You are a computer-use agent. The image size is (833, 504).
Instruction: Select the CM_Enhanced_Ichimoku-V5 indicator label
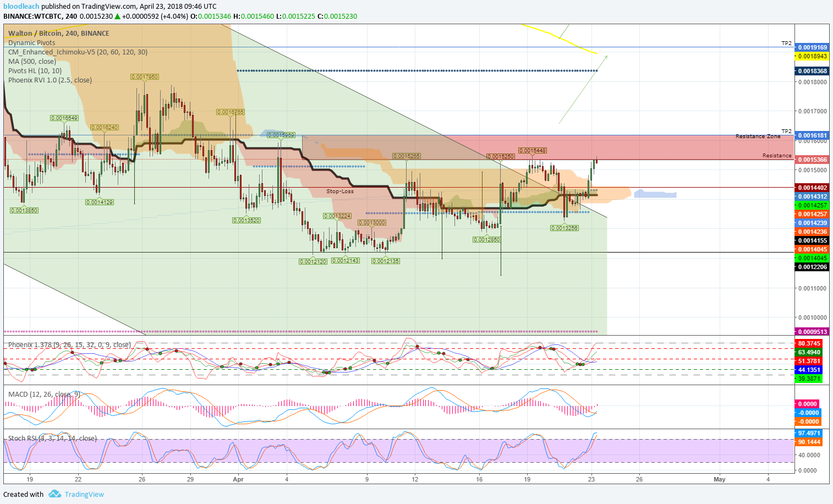[78, 52]
